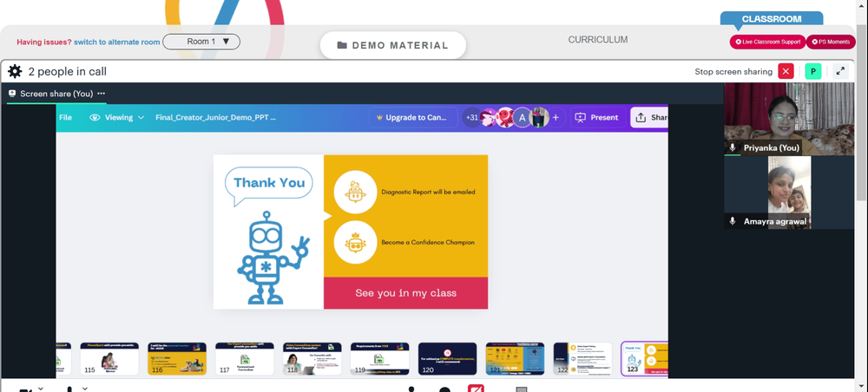
Task: Click the plus add collaborator icon
Action: (556, 117)
